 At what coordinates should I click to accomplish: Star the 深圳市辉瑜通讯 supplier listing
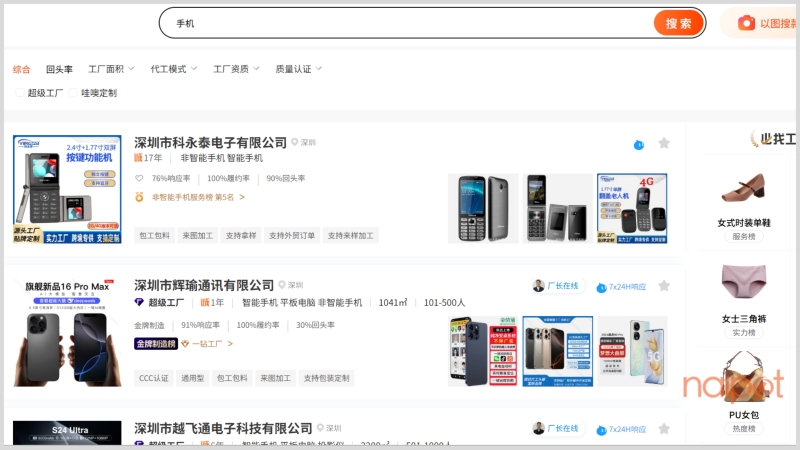tap(664, 286)
